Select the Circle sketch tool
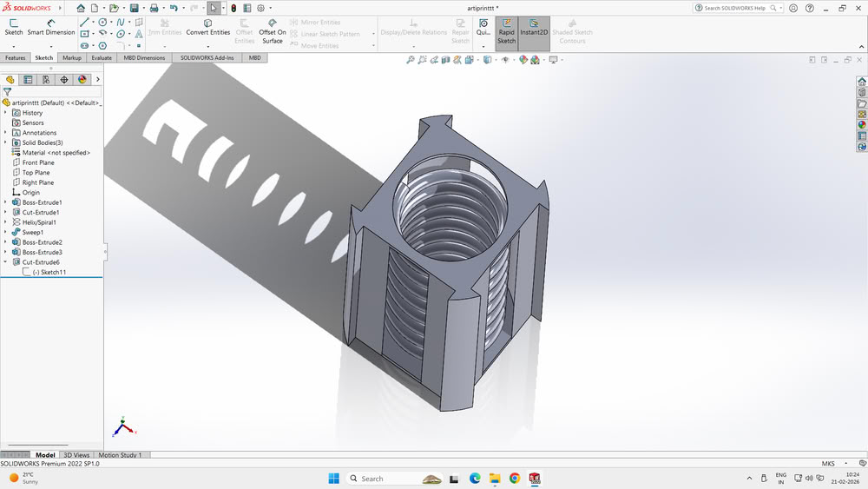Image resolution: width=868 pixels, height=489 pixels. pos(102,23)
